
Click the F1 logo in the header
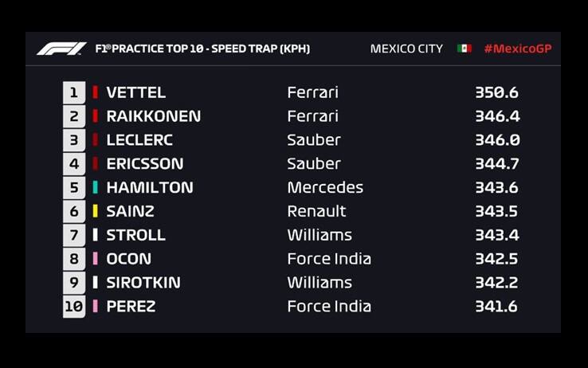61,49
